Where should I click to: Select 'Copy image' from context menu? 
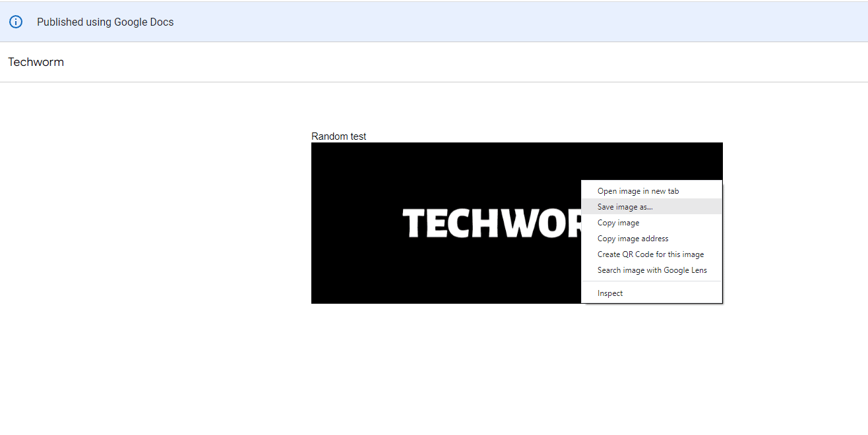[x=652, y=223]
